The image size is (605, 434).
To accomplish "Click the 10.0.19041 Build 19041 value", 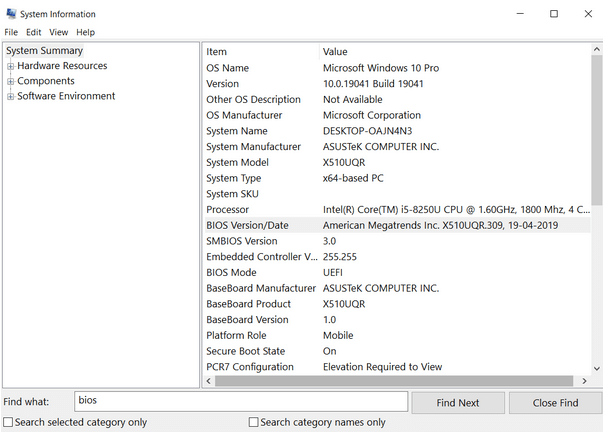I will click(x=373, y=84).
